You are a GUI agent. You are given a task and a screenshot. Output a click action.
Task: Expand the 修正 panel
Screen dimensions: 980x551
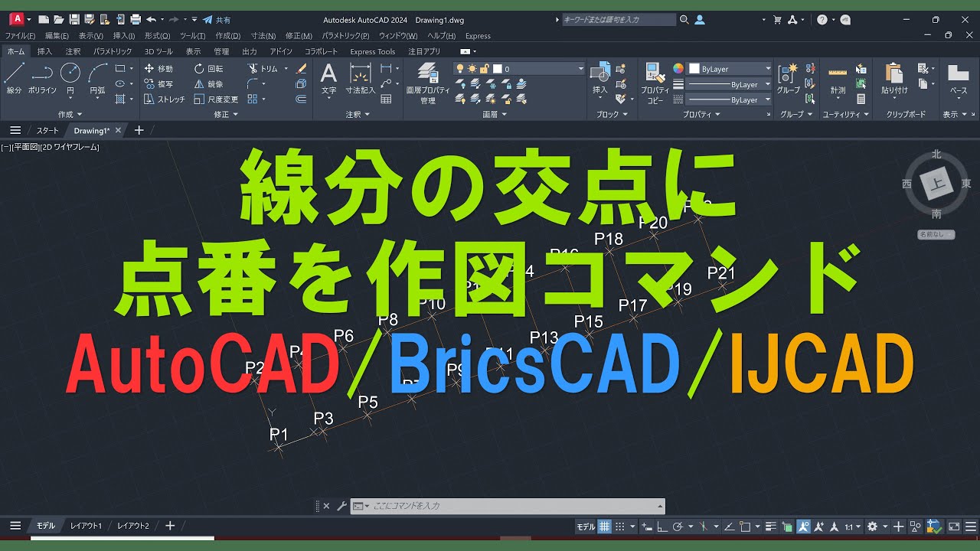(225, 114)
